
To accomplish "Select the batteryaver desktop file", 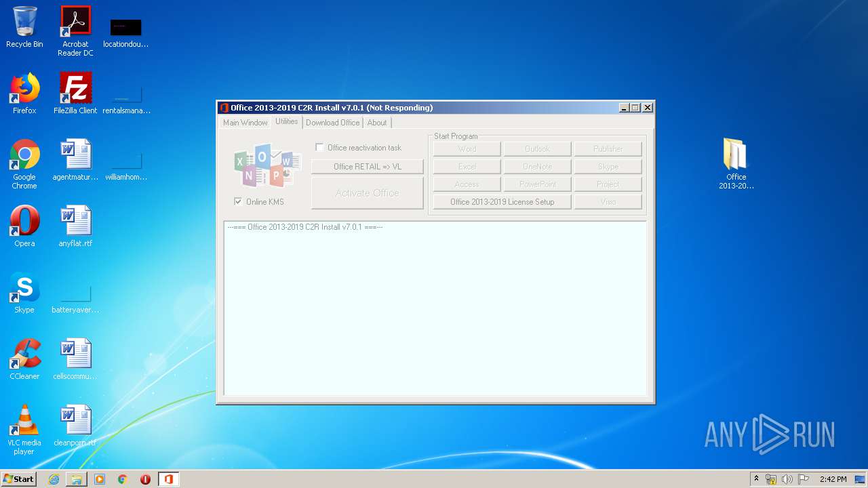I will [75, 299].
